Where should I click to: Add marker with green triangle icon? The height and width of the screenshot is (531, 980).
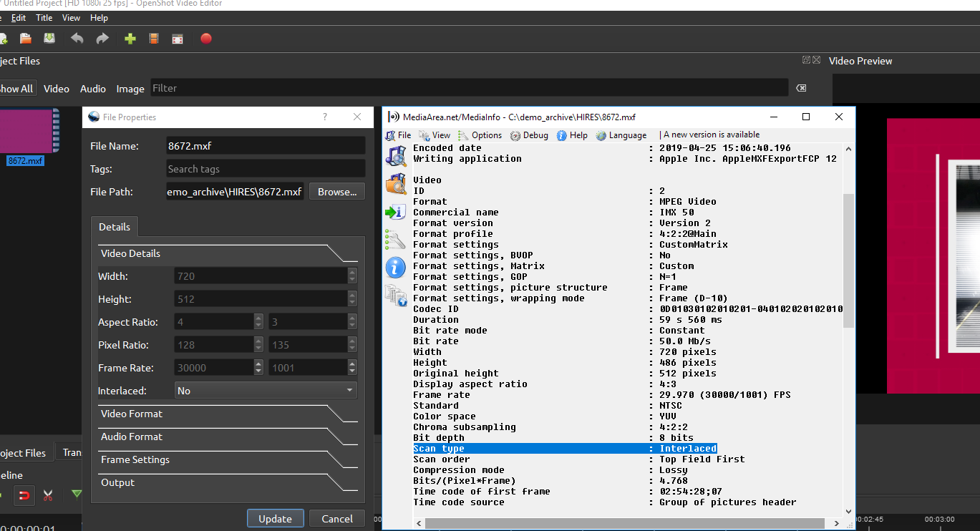77,494
